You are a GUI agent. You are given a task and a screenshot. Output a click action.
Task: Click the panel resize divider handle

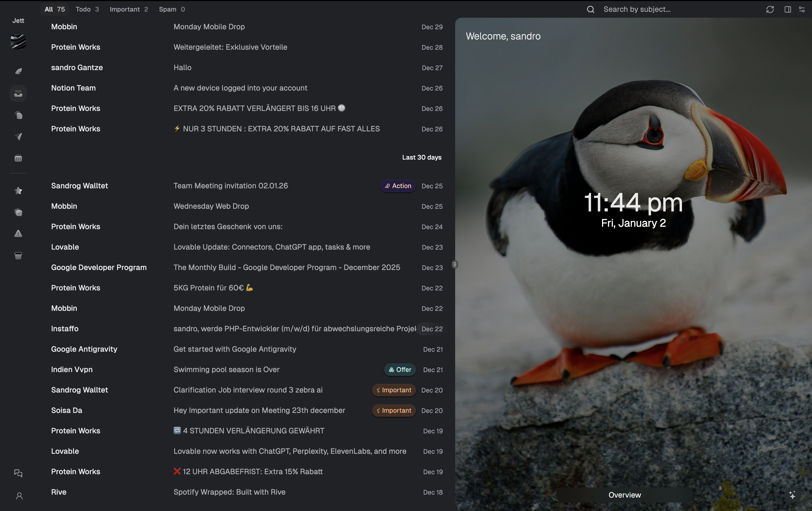tap(455, 264)
